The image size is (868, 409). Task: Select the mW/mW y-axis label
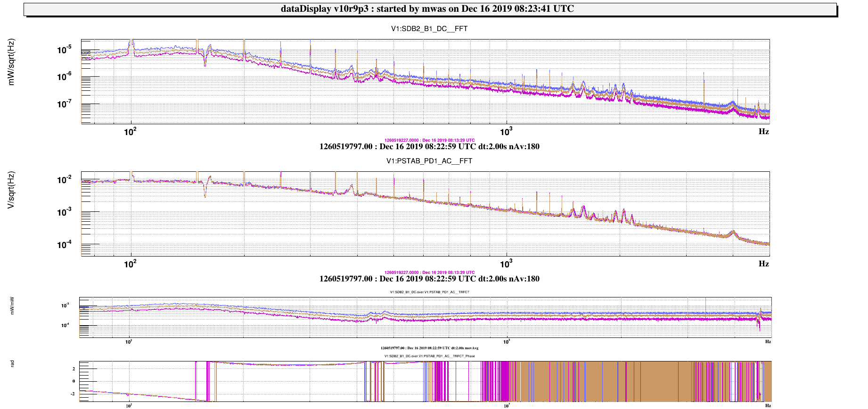click(12, 306)
